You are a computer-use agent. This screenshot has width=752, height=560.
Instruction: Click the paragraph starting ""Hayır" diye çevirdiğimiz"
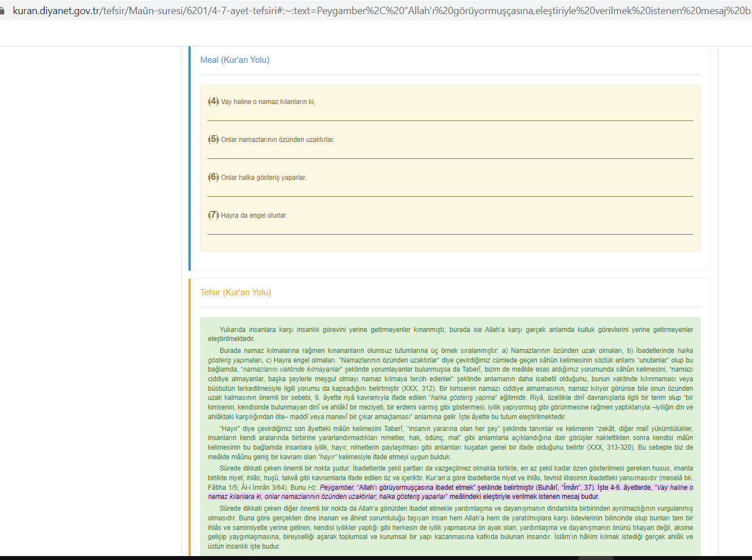click(450, 443)
